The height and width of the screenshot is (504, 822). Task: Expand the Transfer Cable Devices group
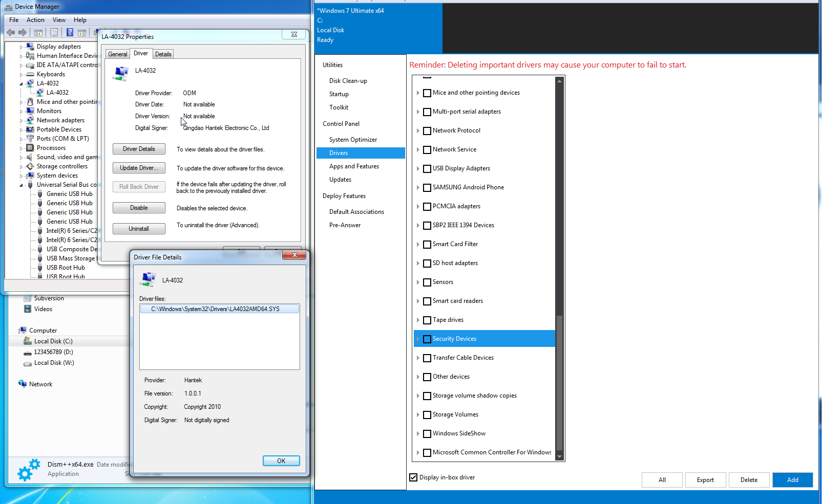click(x=418, y=358)
